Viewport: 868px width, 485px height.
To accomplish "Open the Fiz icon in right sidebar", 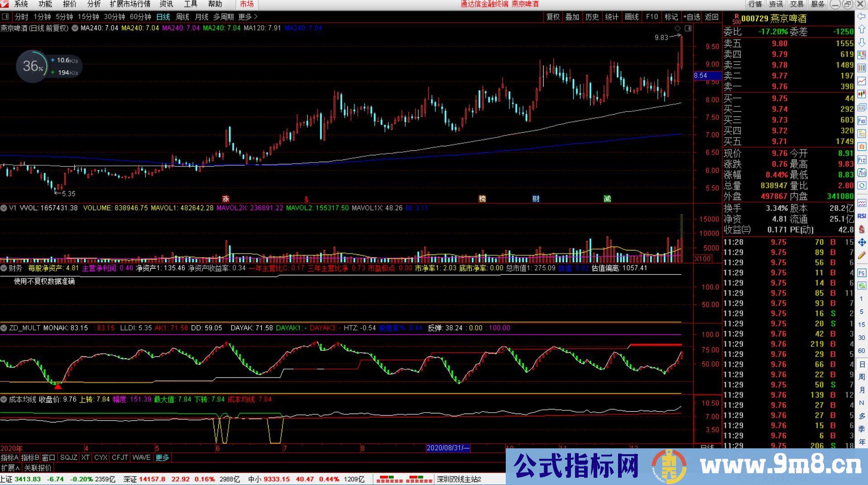I will pyautogui.click(x=861, y=159).
